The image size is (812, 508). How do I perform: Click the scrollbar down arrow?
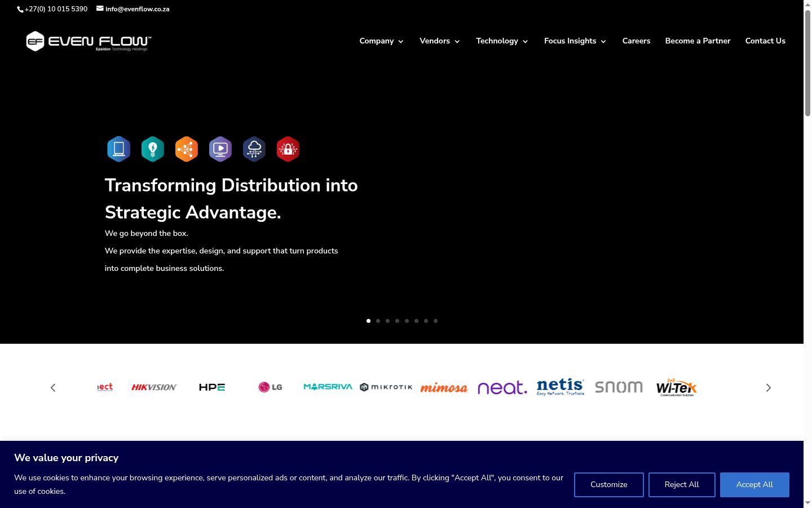point(807,503)
